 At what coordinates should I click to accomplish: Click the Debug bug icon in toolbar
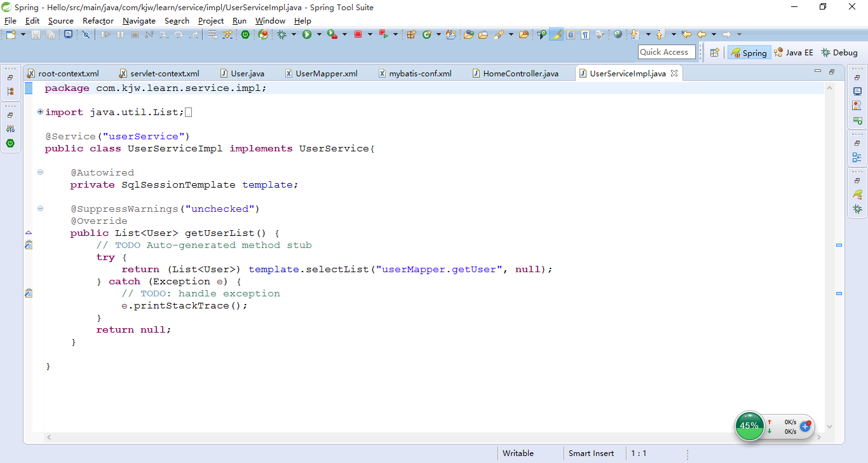281,34
